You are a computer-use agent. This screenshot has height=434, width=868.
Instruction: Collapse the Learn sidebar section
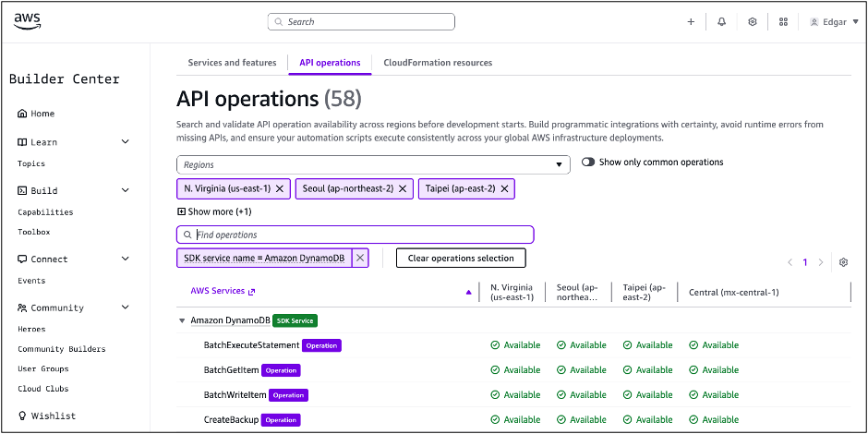tap(126, 142)
